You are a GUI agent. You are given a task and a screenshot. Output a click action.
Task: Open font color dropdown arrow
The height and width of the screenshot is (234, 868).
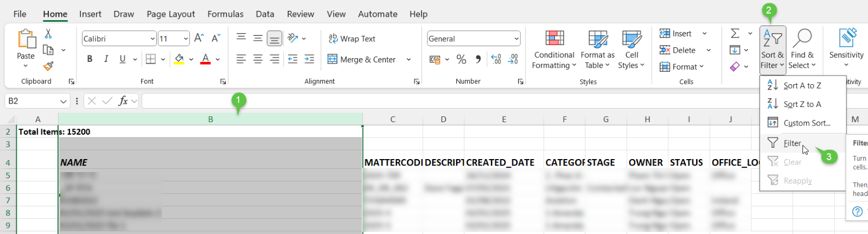pyautogui.click(x=218, y=59)
